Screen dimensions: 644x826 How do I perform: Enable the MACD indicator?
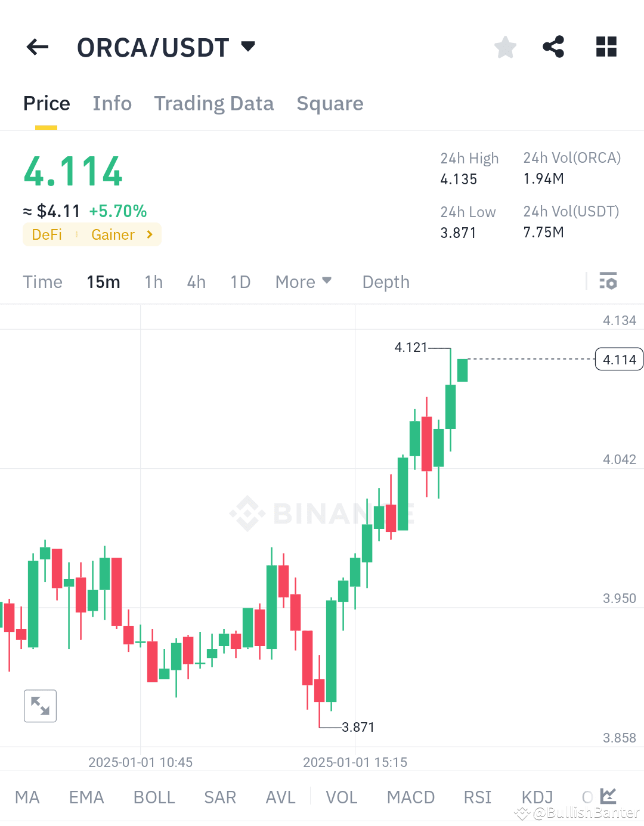pyautogui.click(x=410, y=796)
